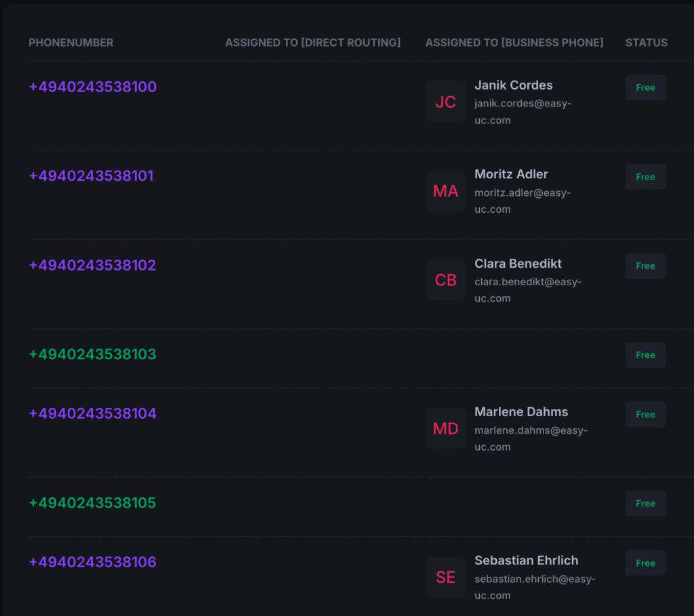Image resolution: width=694 pixels, height=616 pixels.
Task: Click the JC avatar for Janik Cordes
Action: point(445,102)
